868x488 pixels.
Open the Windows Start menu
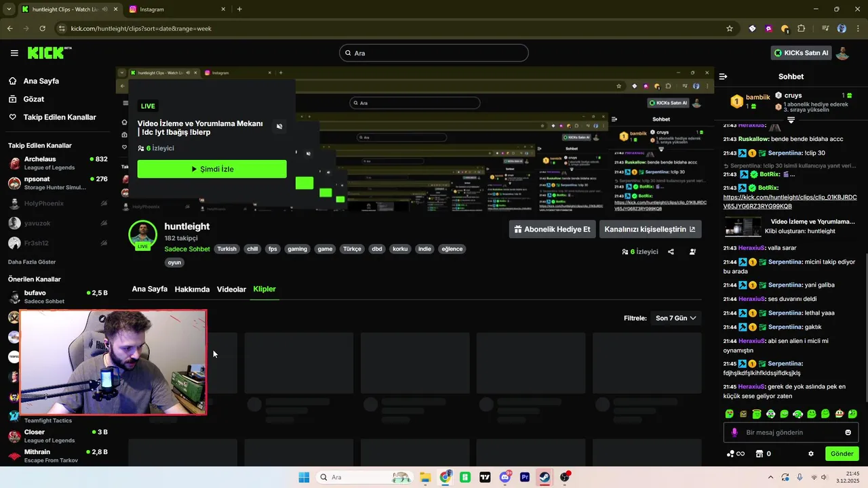coord(304,477)
